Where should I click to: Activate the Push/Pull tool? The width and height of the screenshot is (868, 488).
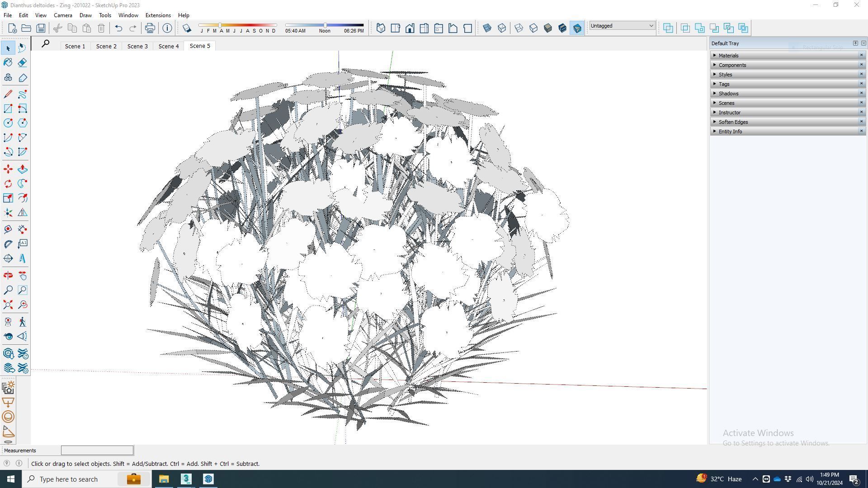tap(23, 169)
